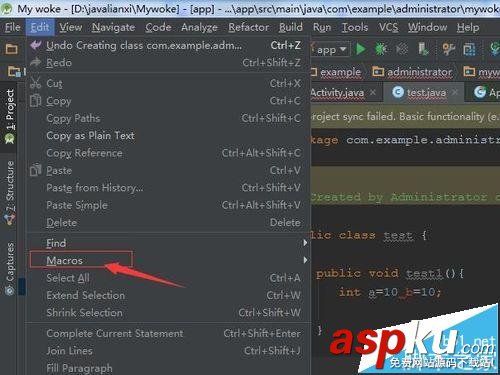The width and height of the screenshot is (500, 375).
Task: Open the Help menu
Action: tap(468, 27)
